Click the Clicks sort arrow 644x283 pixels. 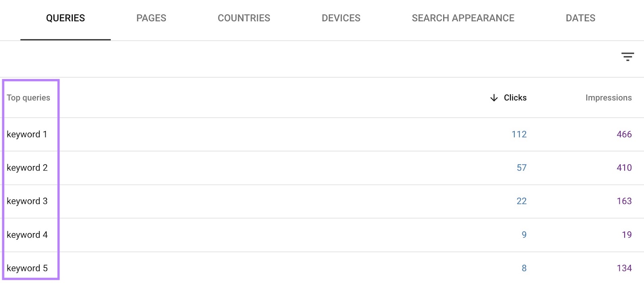pyautogui.click(x=493, y=97)
